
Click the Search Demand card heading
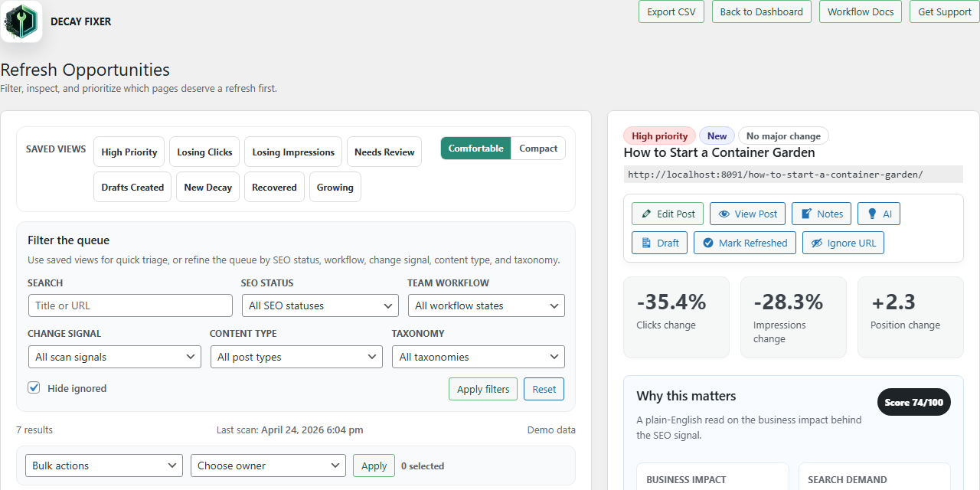(848, 480)
